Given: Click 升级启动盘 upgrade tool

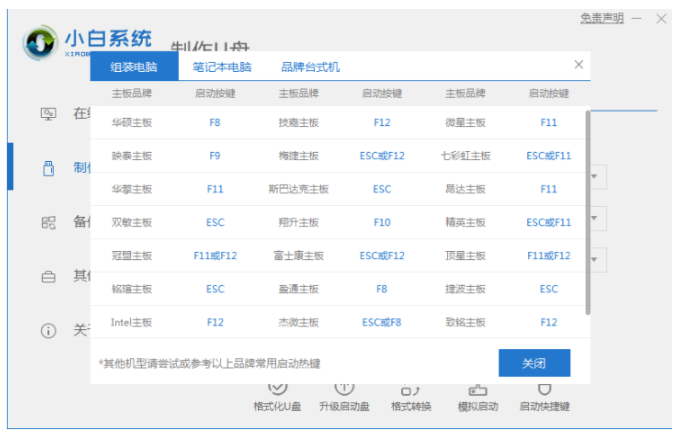Looking at the screenshot, I should [x=344, y=397].
